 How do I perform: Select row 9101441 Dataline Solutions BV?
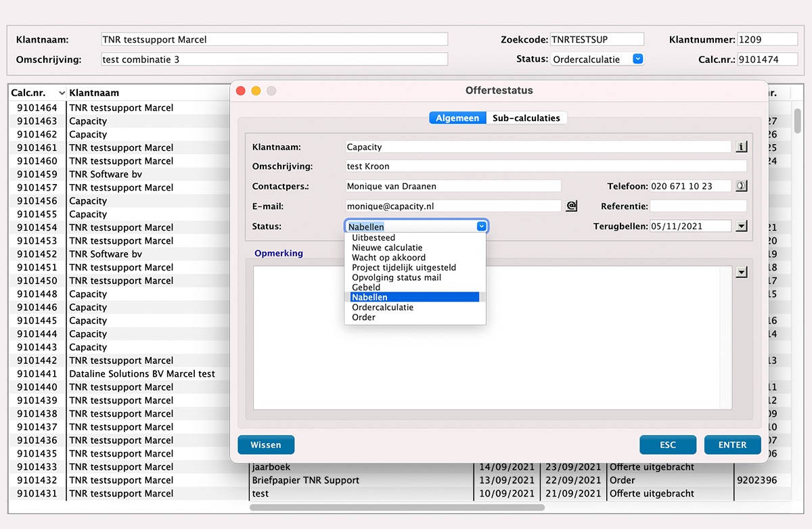click(x=142, y=374)
